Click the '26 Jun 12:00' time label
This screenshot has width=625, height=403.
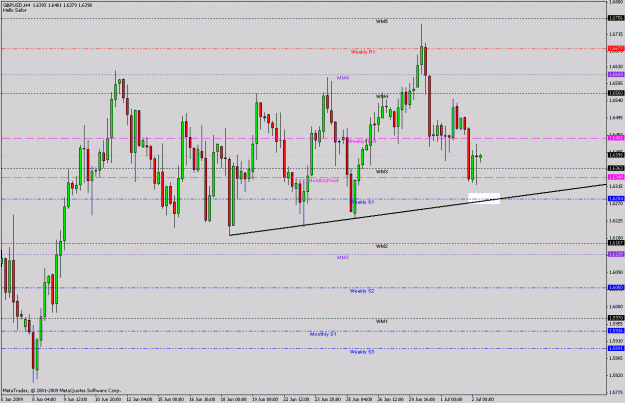390,399
